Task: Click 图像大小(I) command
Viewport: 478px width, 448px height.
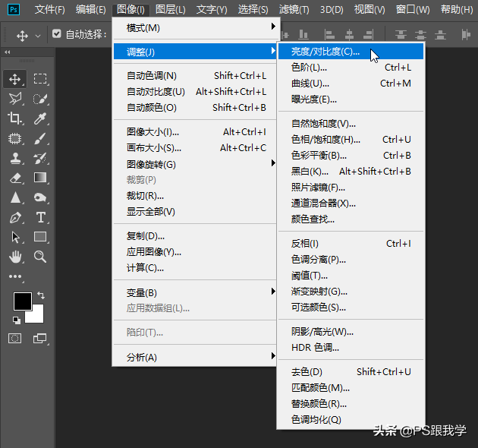Action: tap(153, 132)
